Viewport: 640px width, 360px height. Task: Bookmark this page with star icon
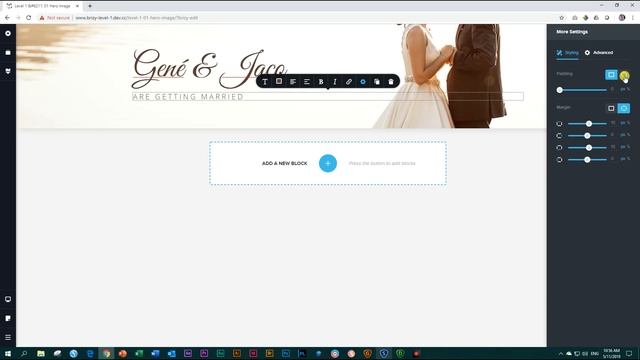[x=562, y=18]
